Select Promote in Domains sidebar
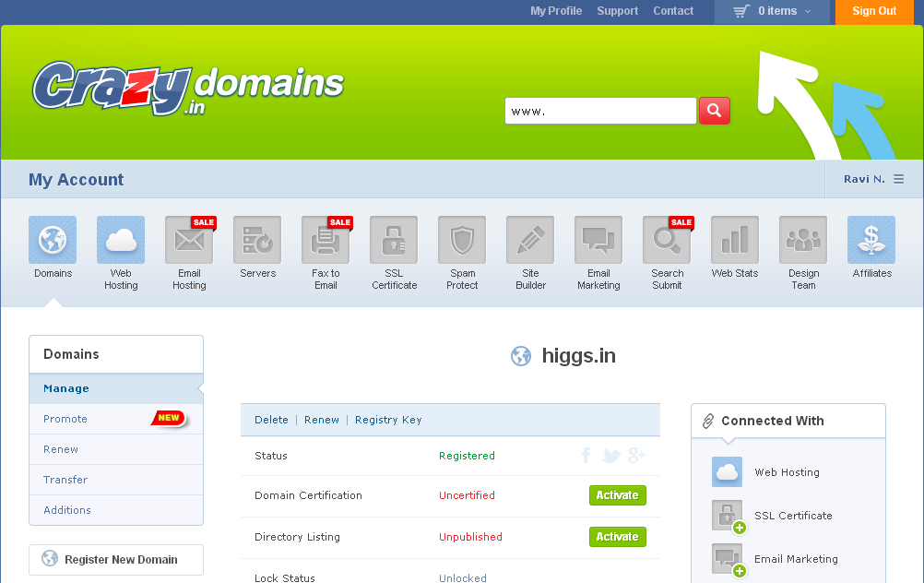 coord(116,419)
